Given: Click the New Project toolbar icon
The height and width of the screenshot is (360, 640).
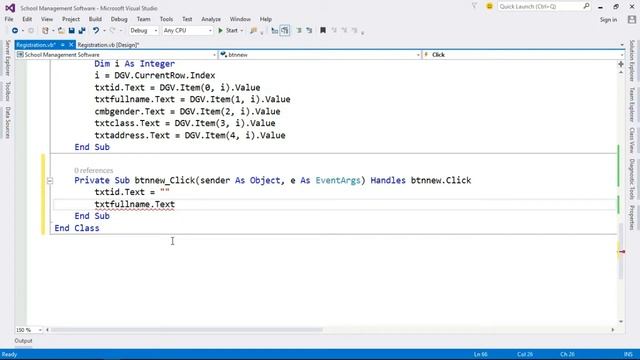Looking at the screenshot, I should [x=45, y=31].
